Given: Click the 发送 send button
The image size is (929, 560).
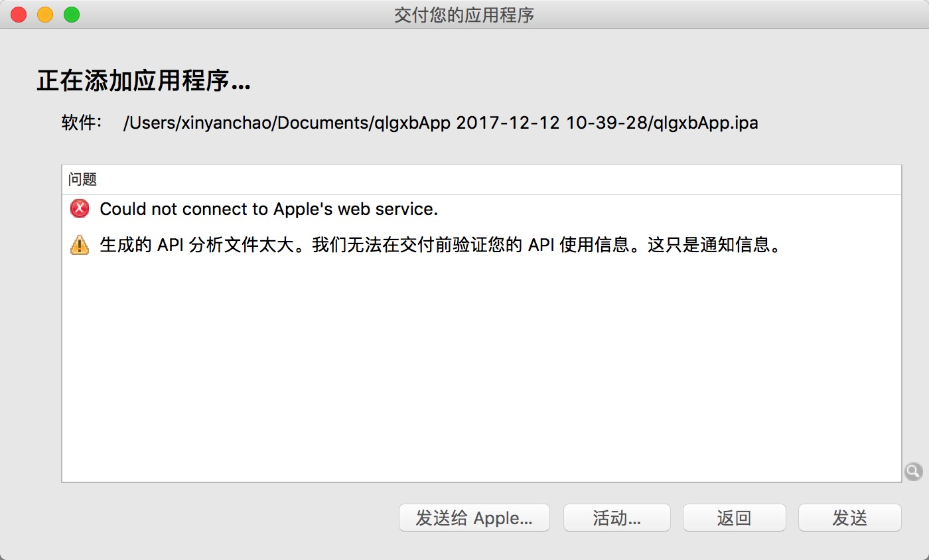Looking at the screenshot, I should point(850,518).
